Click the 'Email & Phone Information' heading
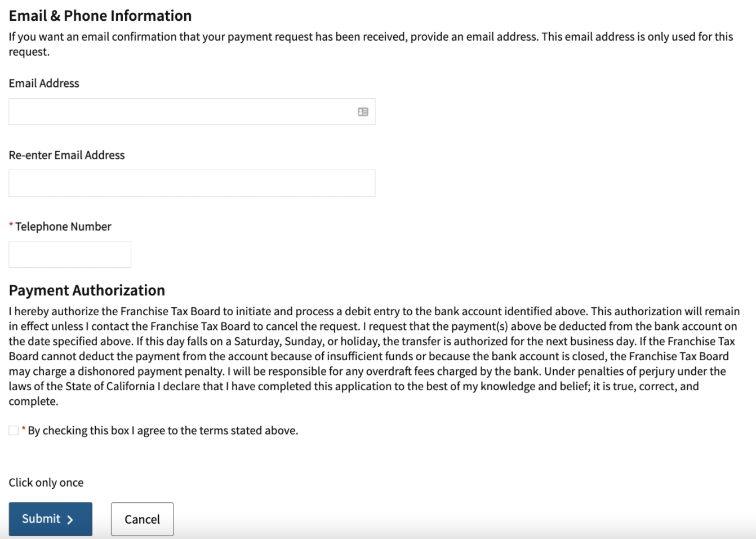Screen dimensions: 756x539 100,16
